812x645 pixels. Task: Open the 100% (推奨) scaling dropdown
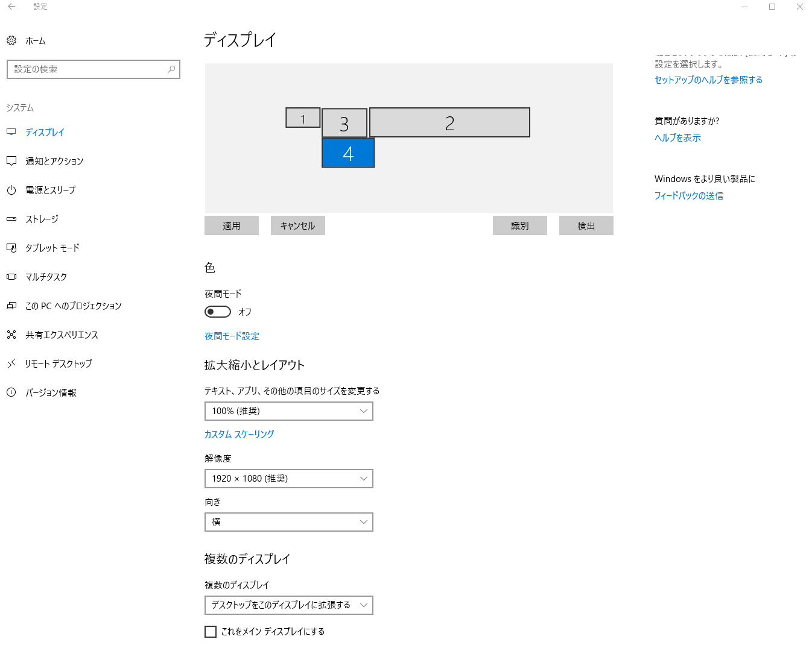(289, 411)
